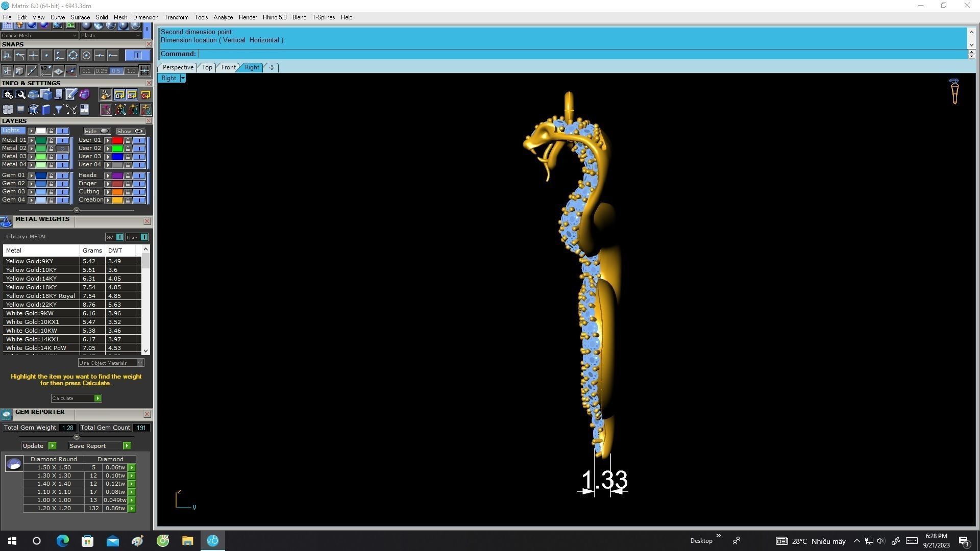Click the purple cube icon in Info & Settings

(x=84, y=94)
